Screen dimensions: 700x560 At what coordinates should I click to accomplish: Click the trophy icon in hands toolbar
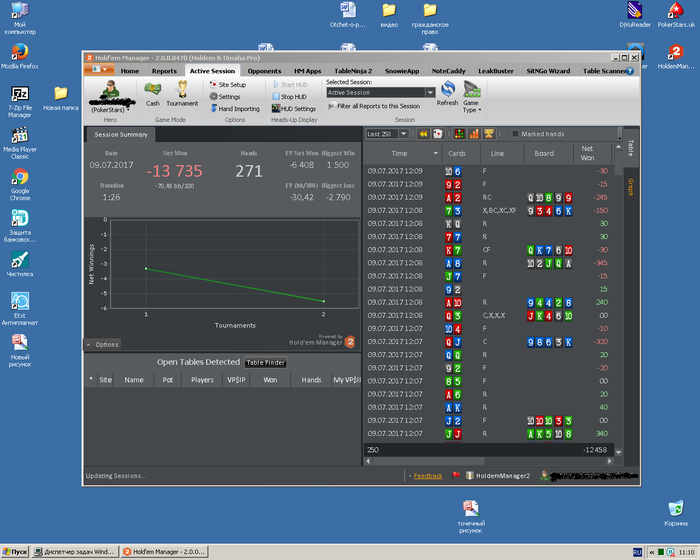click(489, 134)
